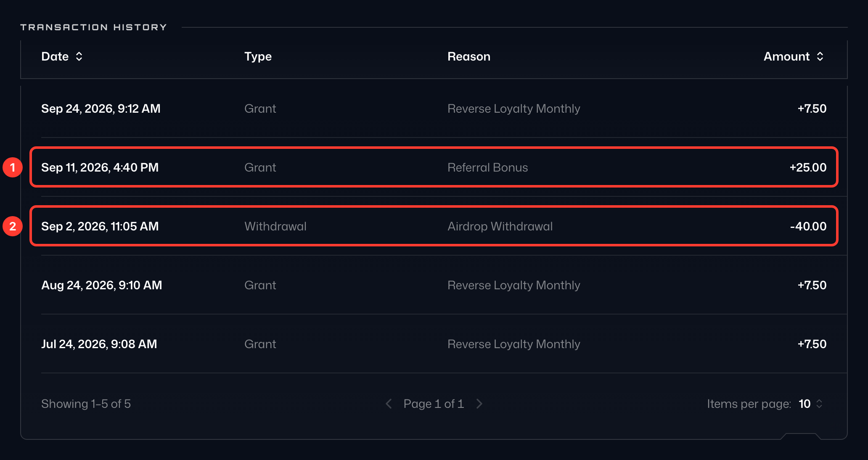Click Grant type in Sep 11 row

(260, 167)
